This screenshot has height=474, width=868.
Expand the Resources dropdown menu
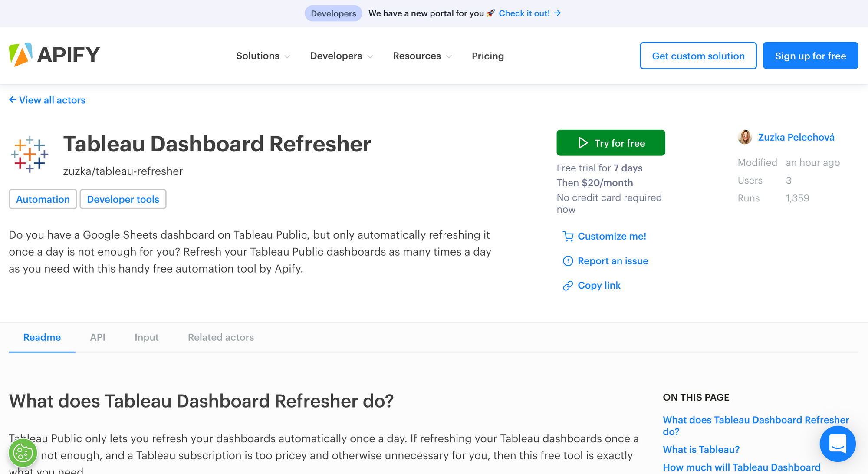(422, 56)
